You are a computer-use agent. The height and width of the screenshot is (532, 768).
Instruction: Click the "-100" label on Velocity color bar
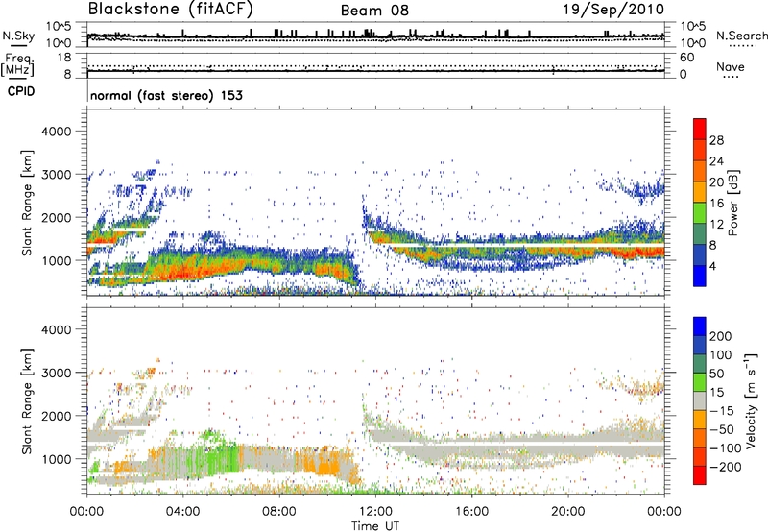click(x=725, y=448)
